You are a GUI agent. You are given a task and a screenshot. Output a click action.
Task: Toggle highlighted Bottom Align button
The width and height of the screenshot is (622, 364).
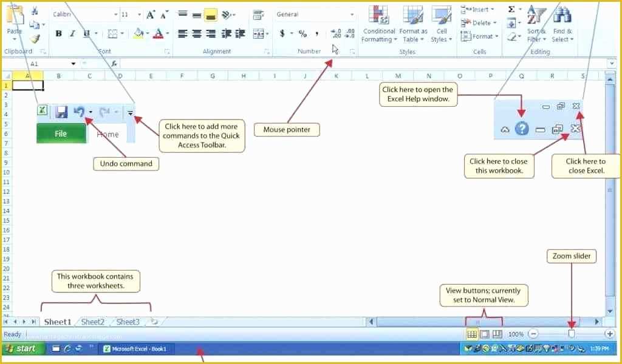[x=211, y=16]
